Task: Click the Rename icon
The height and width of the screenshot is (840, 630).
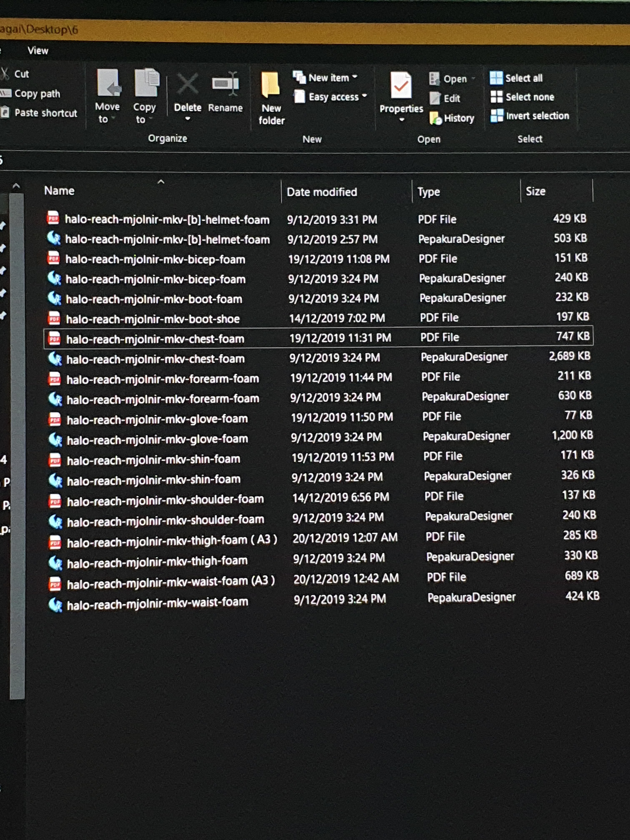Action: (x=226, y=84)
